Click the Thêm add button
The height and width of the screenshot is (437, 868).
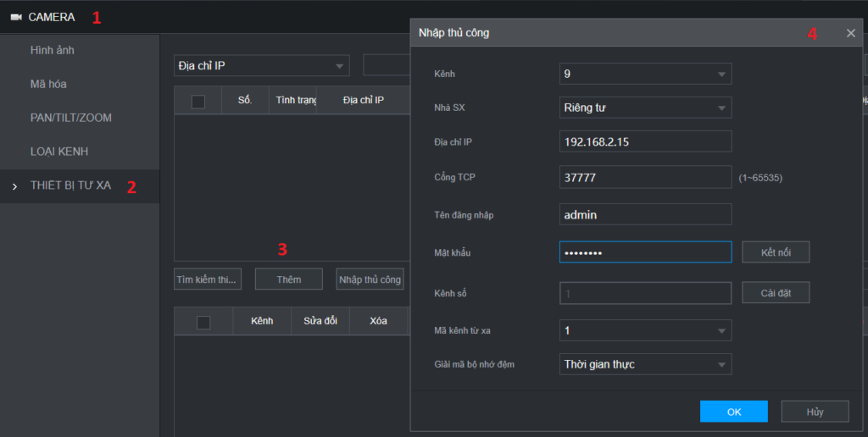pos(288,279)
